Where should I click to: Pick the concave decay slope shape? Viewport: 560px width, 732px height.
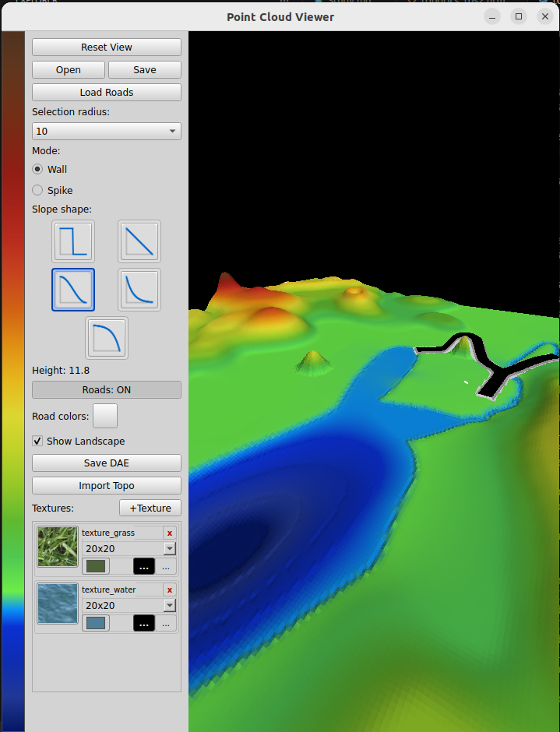(139, 290)
